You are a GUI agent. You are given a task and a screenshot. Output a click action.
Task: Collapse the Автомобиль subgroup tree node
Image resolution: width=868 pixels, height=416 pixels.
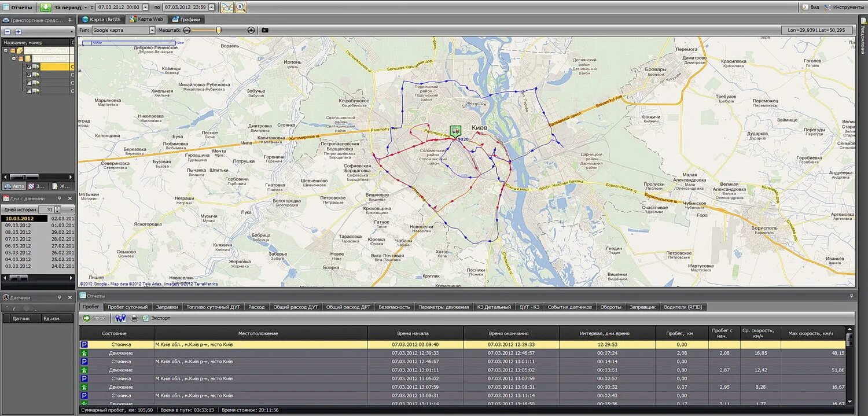coord(14,58)
